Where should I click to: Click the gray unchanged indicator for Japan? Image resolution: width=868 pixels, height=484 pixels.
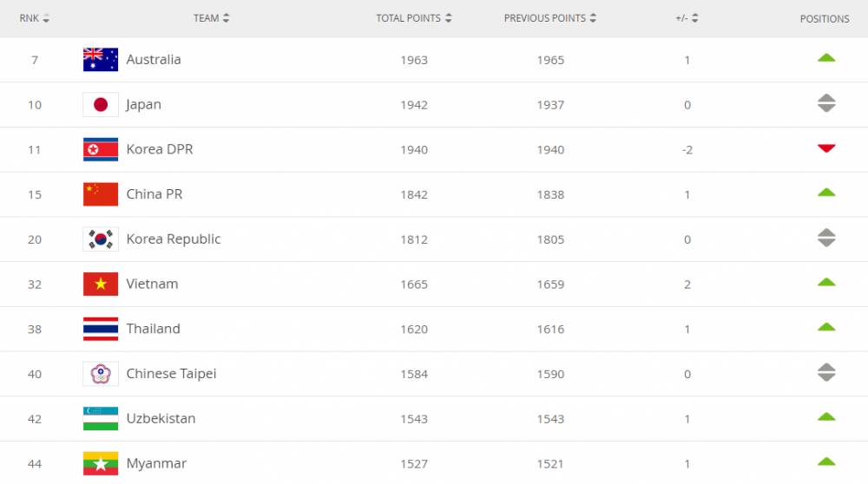tap(826, 103)
